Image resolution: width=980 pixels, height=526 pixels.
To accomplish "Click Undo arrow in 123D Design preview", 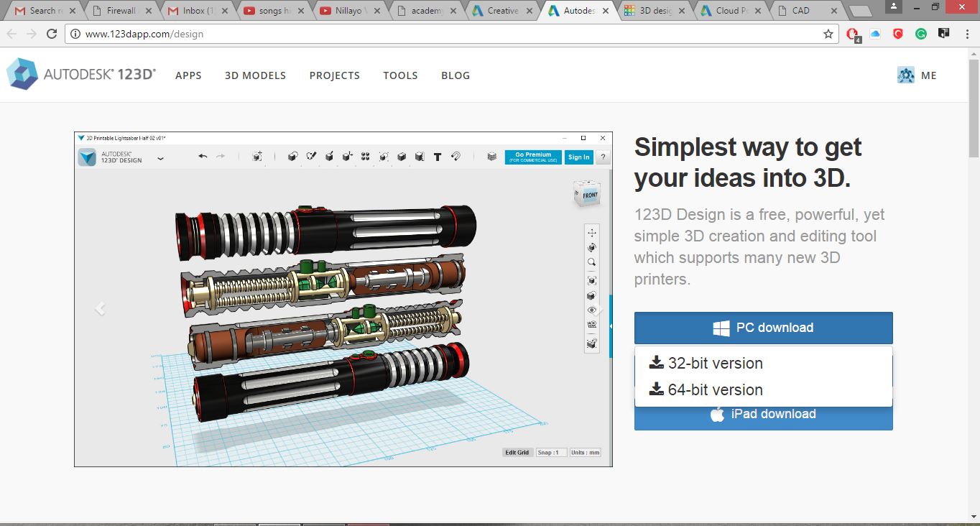I will [203, 157].
